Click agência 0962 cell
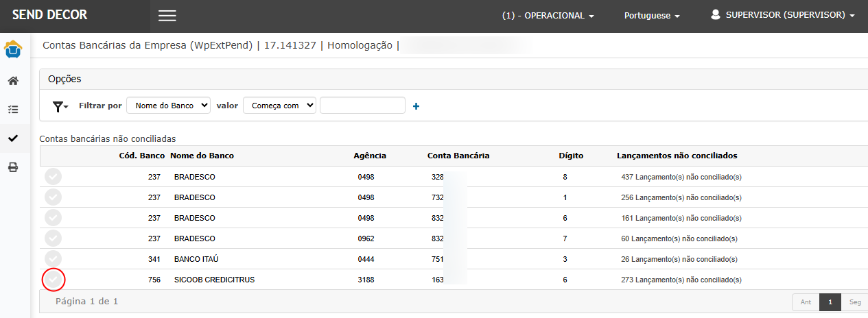 pos(366,238)
